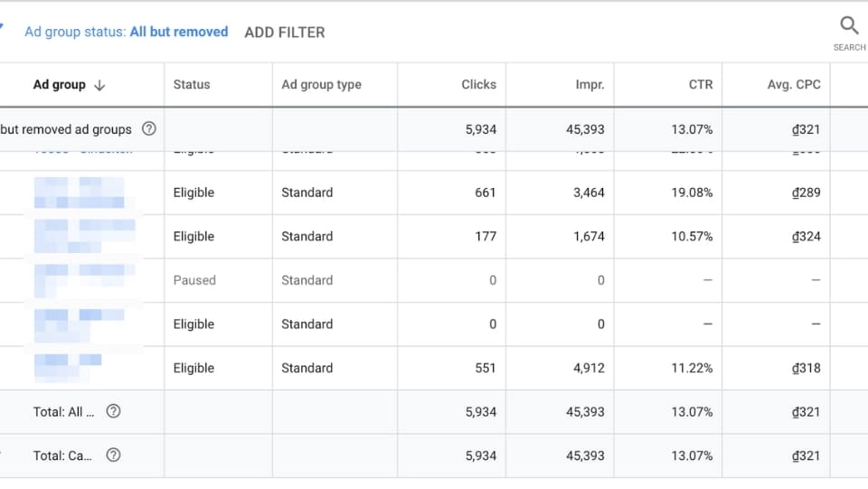Sort table by CTR column
This screenshot has height=489, width=868.
[x=700, y=84]
